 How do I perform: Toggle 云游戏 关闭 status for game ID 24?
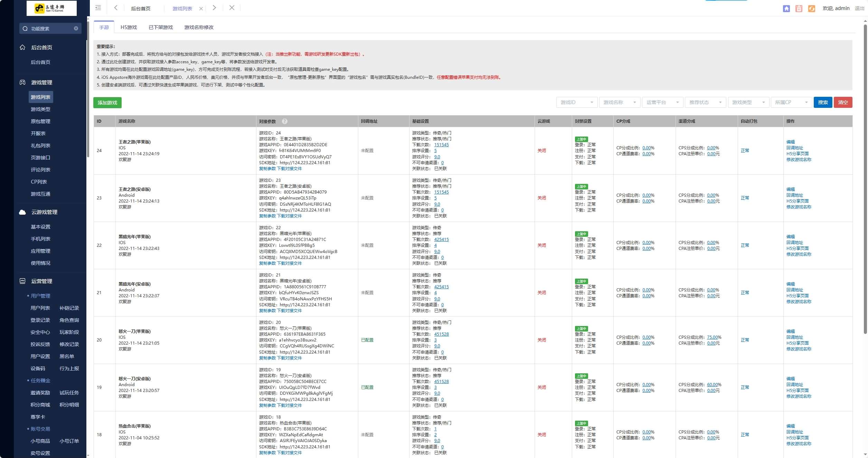pos(541,151)
